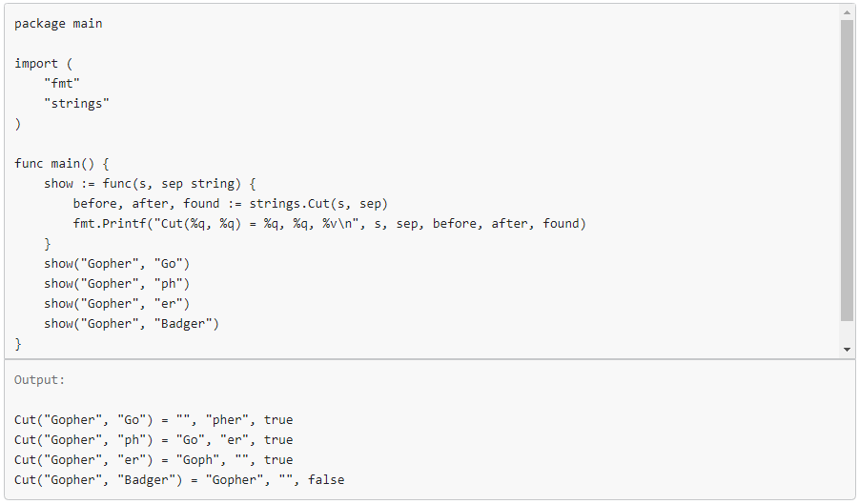Place cursor on the import keyword
The image size is (859, 504).
36,64
